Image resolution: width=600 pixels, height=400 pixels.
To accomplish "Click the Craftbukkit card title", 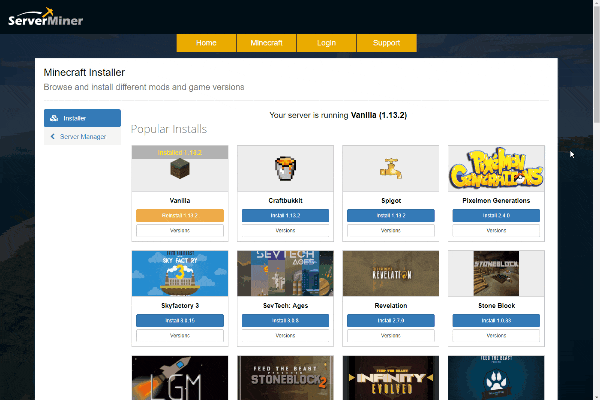I will pyautogui.click(x=285, y=201).
